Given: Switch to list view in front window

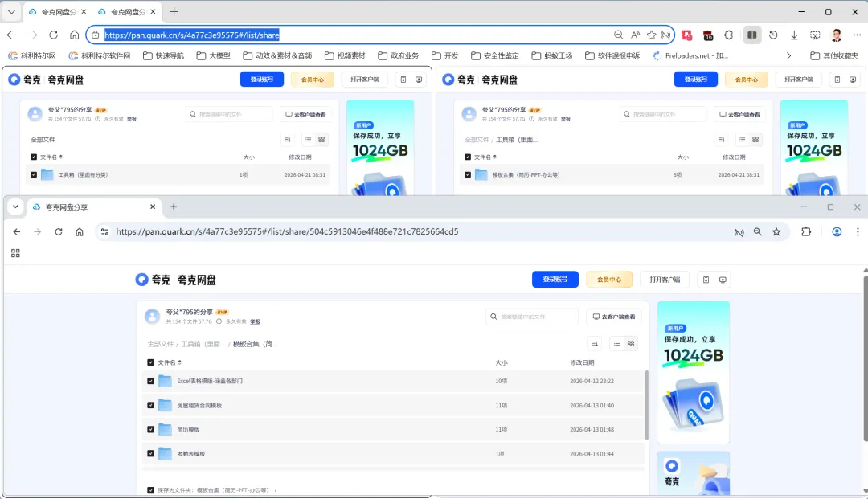Looking at the screenshot, I should pos(616,344).
